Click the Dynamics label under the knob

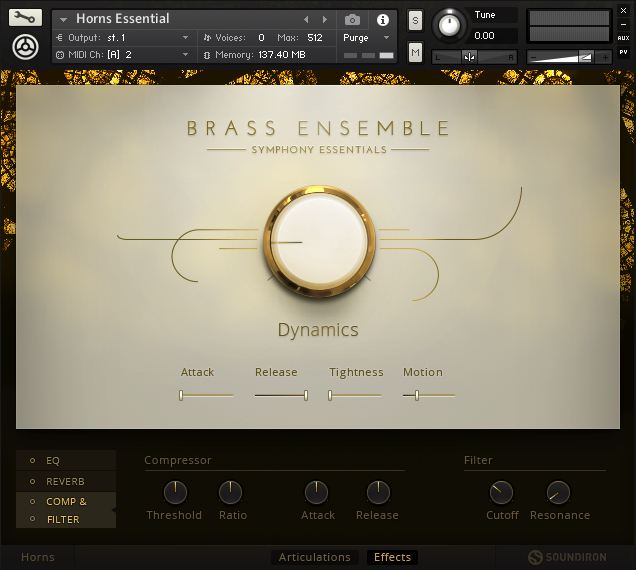pyautogui.click(x=318, y=330)
